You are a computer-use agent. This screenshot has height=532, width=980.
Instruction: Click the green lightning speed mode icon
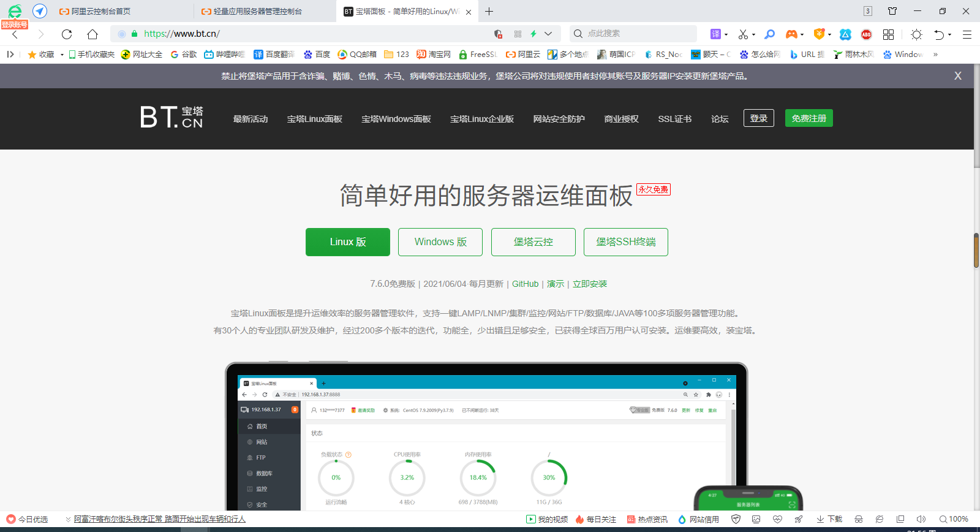tap(533, 34)
